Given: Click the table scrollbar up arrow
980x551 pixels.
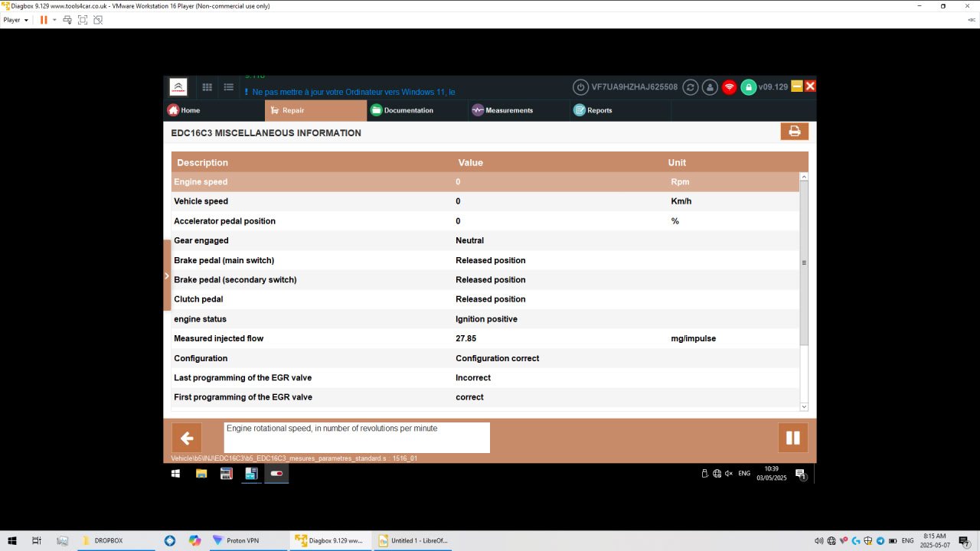Looking at the screenshot, I should (x=804, y=177).
